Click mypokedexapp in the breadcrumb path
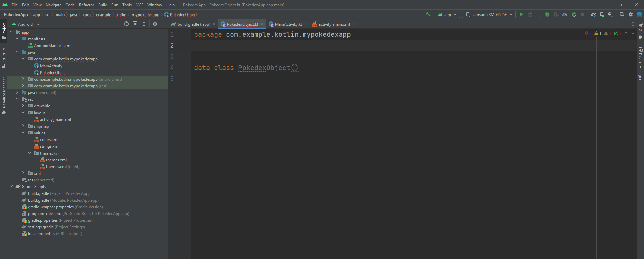Screen dimensions: 644x259 click(145, 15)
